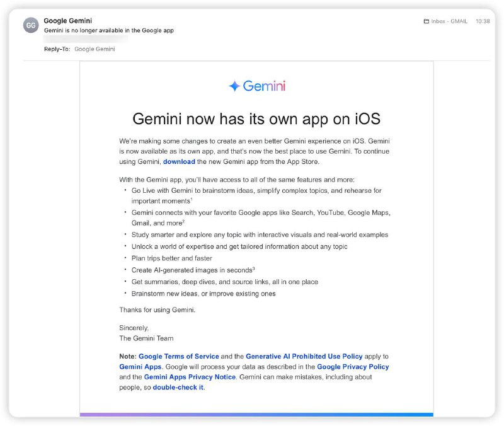Open Generative AI Prohibited Use Policy link
The image size is (504, 426).
coord(304,356)
